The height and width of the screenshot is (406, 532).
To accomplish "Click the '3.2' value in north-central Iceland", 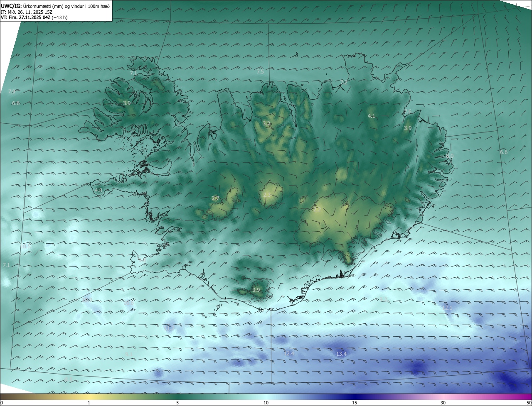I will pyautogui.click(x=266, y=124).
